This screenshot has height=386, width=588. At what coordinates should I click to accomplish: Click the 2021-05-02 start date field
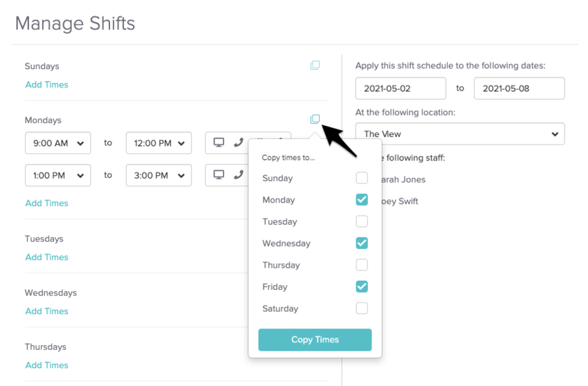(x=401, y=89)
